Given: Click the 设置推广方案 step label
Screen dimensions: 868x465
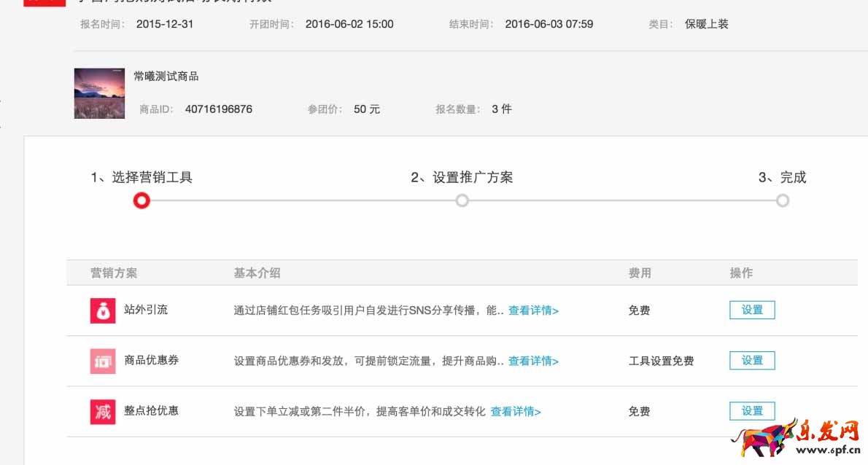Looking at the screenshot, I should 462,178.
